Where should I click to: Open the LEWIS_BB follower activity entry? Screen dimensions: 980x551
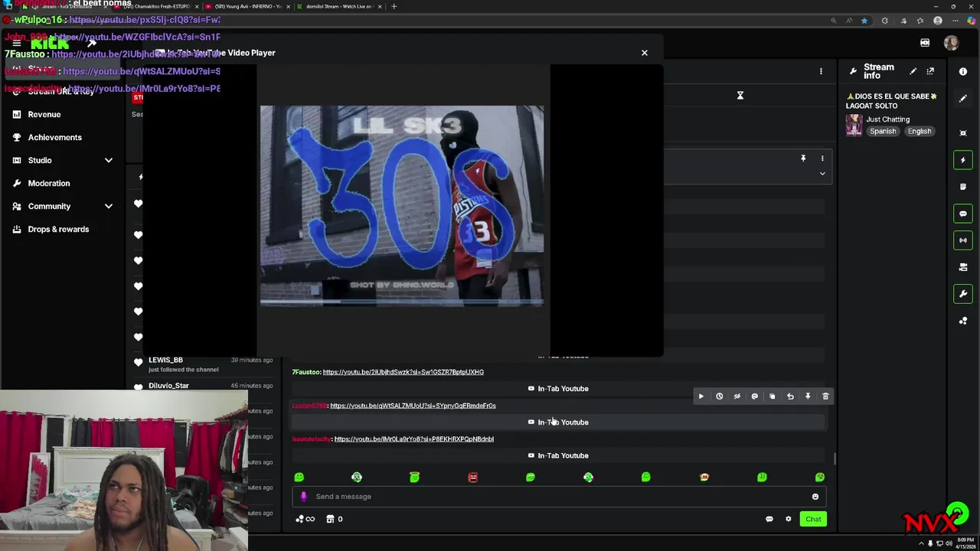coord(203,364)
